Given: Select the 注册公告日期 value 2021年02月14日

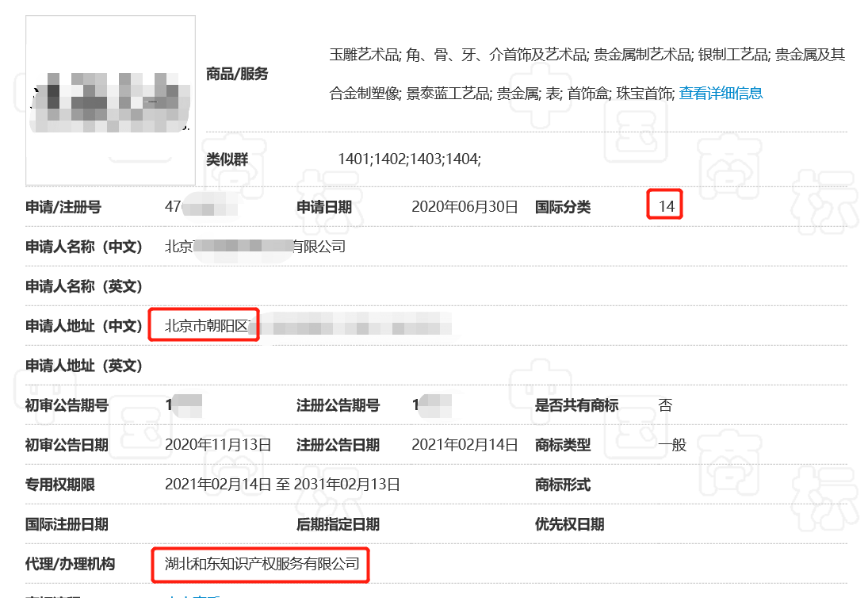Looking at the screenshot, I should tap(465, 445).
